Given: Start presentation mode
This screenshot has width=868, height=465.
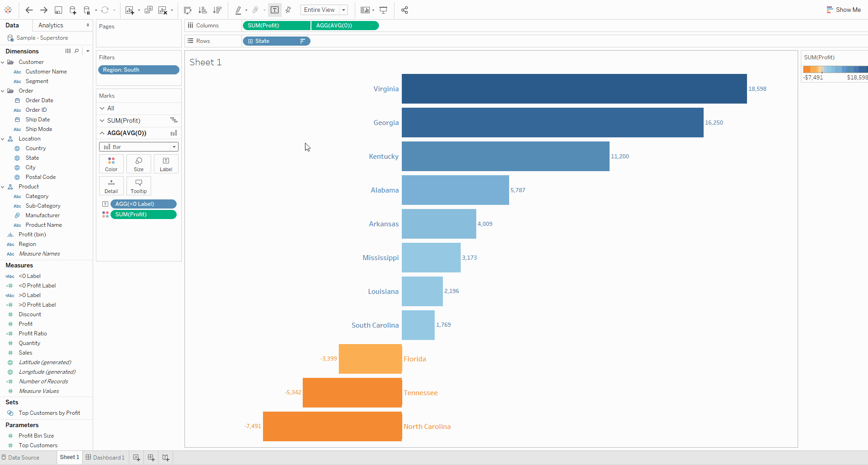Looking at the screenshot, I should [384, 10].
